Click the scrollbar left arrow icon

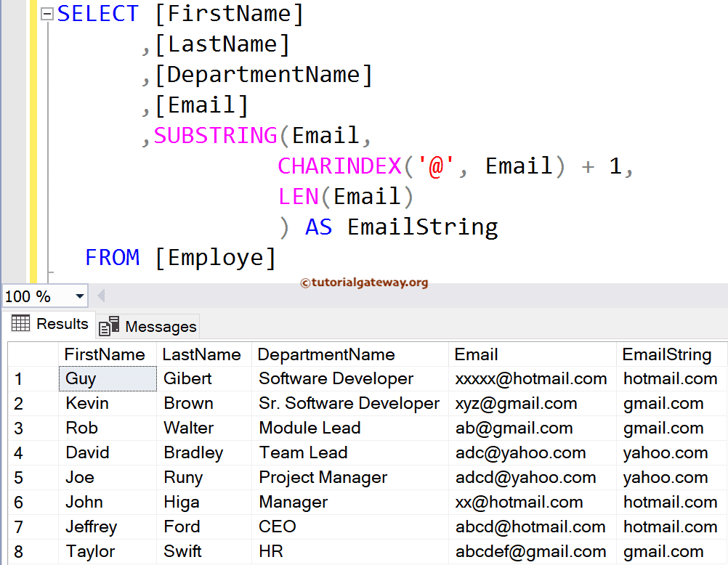point(100,296)
